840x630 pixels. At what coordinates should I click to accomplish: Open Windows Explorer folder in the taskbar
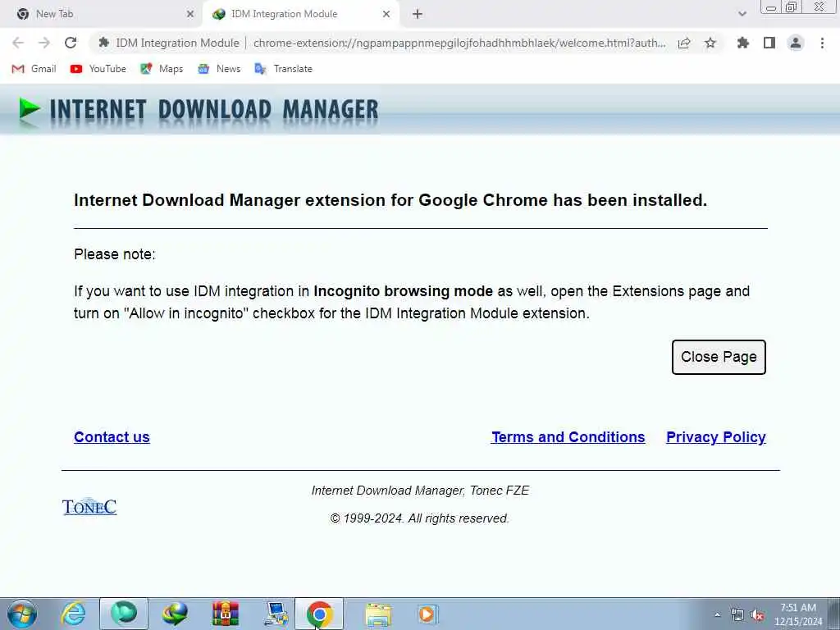(378, 614)
